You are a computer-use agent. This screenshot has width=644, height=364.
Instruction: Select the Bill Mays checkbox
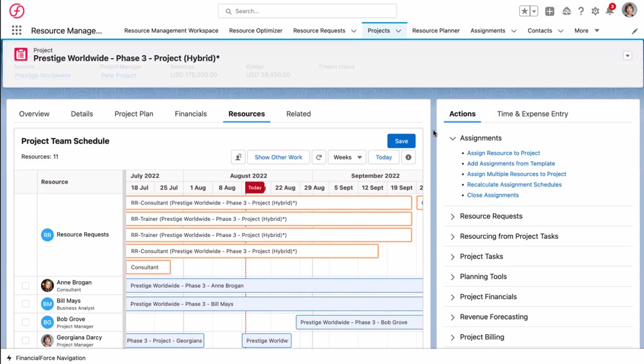(26, 304)
